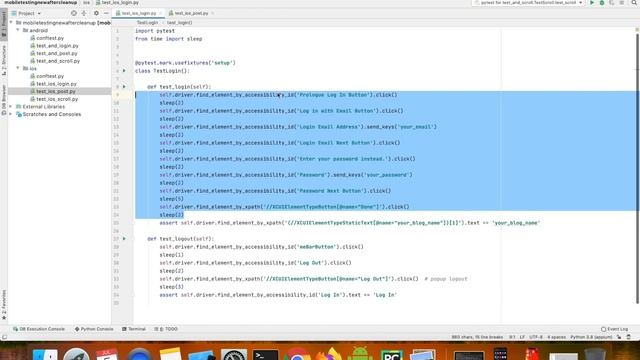Click the rightmost status bar icon
640x360 pixels.
point(629,337)
